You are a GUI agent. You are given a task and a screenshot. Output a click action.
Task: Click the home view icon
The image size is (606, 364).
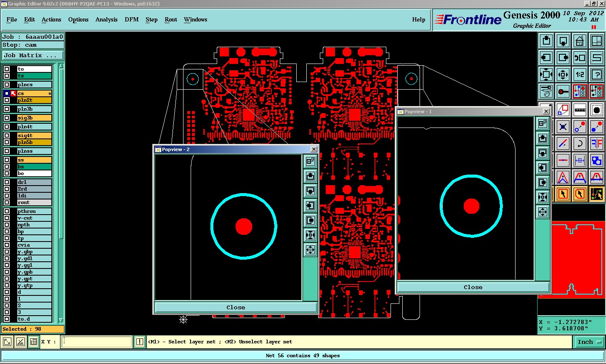[x=580, y=41]
